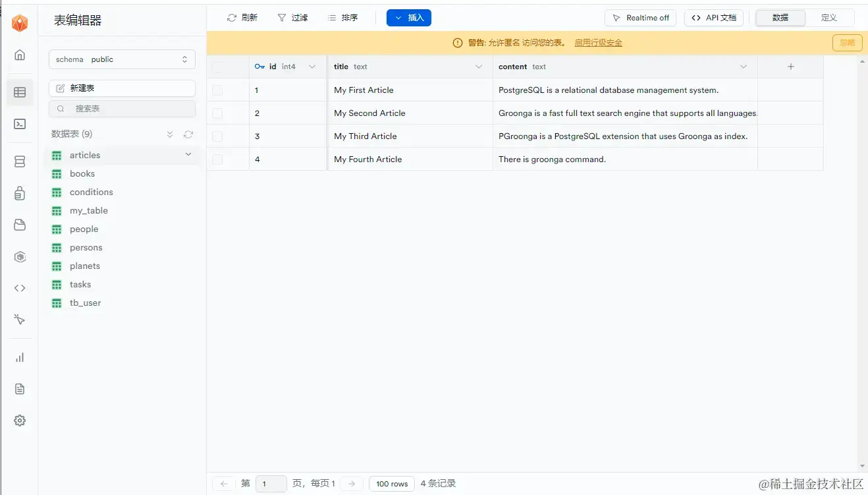This screenshot has width=868, height=495.
Task: Open the API section via code icon
Action: click(x=20, y=288)
